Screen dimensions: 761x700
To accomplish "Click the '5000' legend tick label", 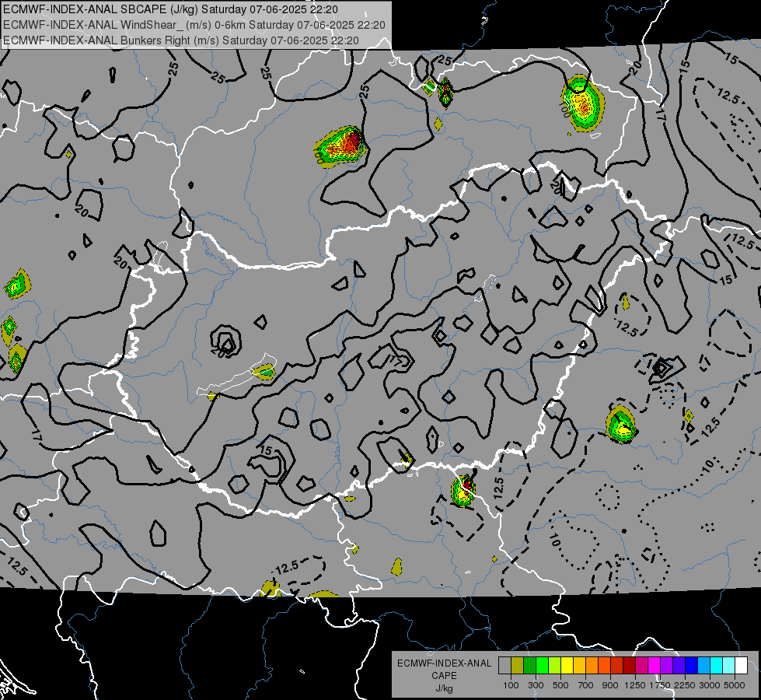I will click(x=735, y=685).
